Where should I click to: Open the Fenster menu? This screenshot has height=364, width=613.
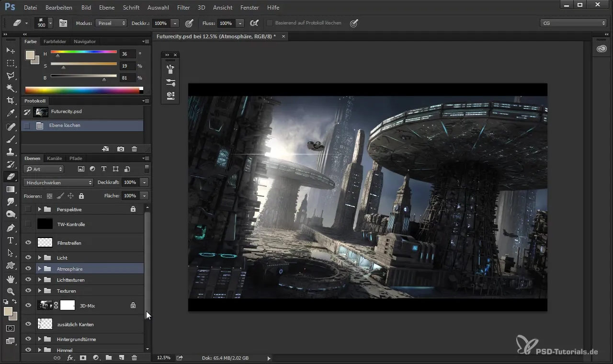point(250,8)
